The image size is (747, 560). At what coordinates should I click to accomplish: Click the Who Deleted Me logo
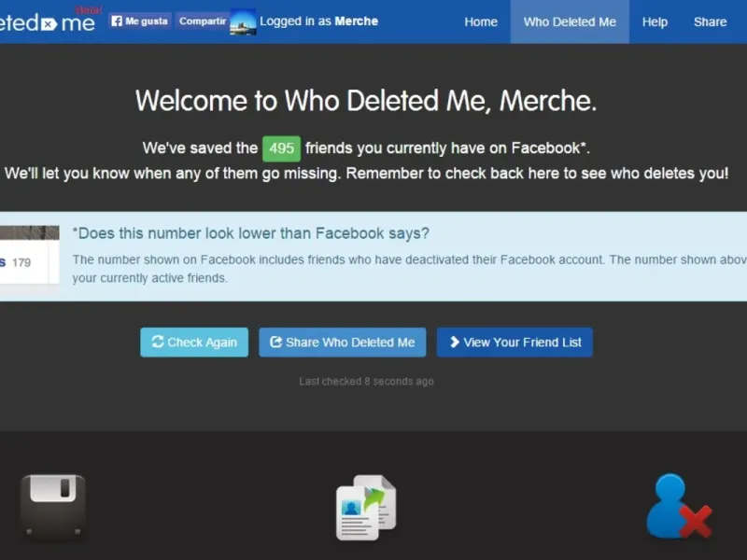tap(48, 21)
